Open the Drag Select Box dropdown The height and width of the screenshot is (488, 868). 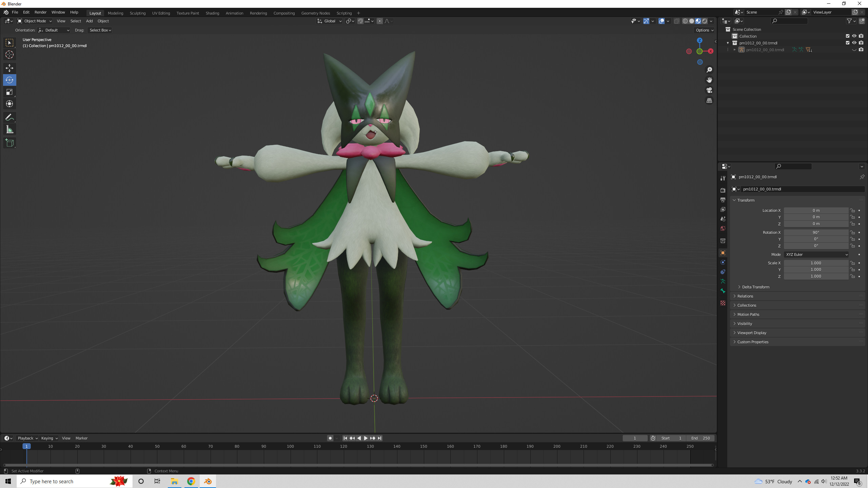pyautogui.click(x=100, y=30)
